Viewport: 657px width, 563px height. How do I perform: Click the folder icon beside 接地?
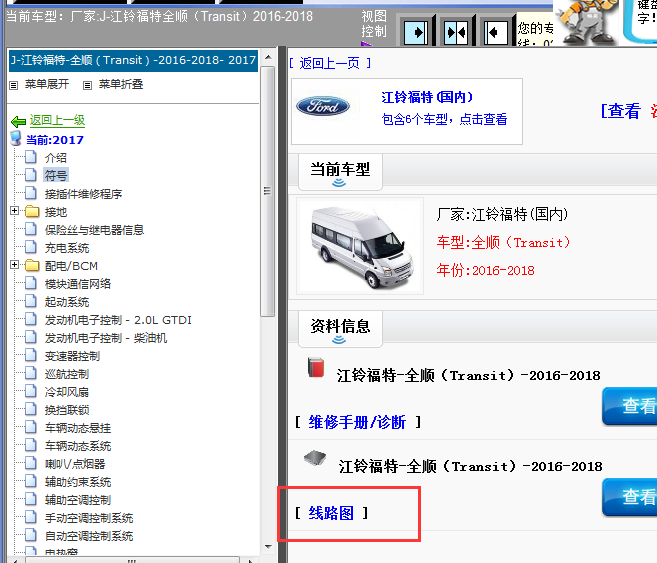[32, 211]
